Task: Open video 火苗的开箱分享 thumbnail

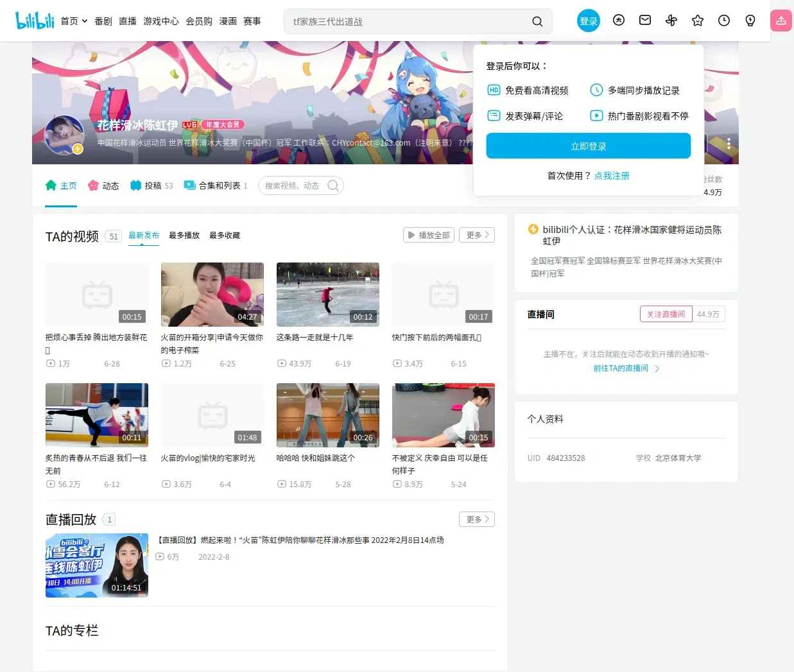Action: coord(212,295)
